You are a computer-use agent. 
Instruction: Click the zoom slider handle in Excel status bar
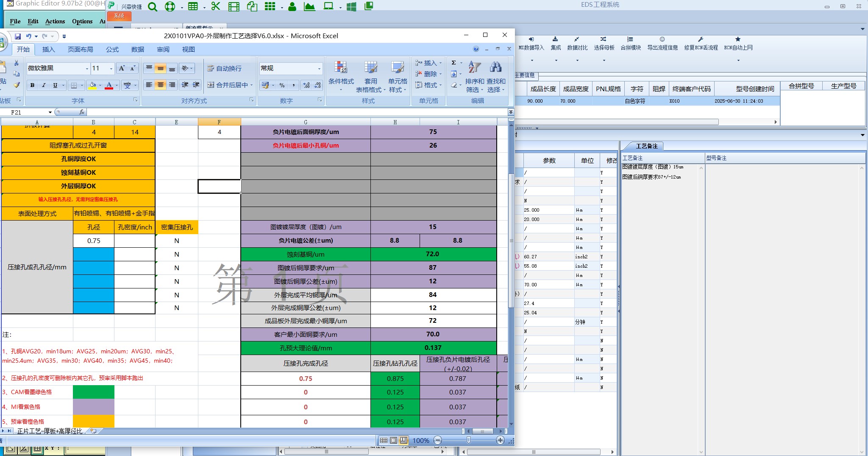[468, 440]
